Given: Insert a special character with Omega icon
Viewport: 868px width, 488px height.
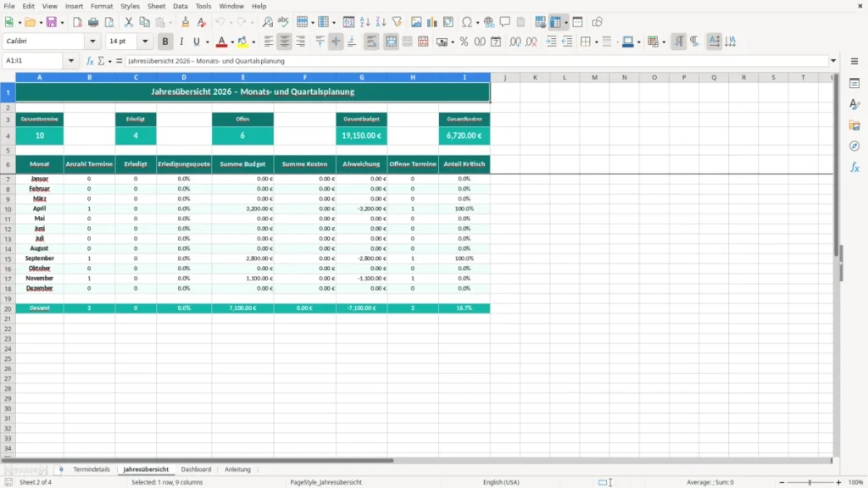Looking at the screenshot, I should [467, 22].
